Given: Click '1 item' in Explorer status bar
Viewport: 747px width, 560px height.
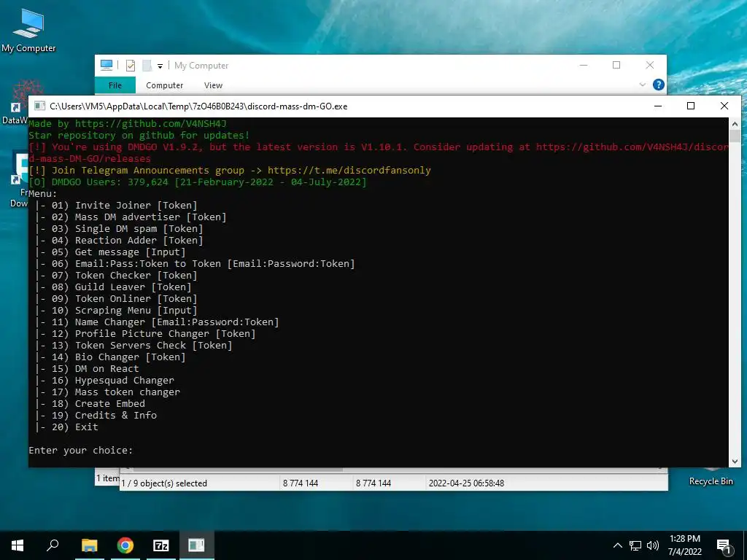Looking at the screenshot, I should [108, 478].
